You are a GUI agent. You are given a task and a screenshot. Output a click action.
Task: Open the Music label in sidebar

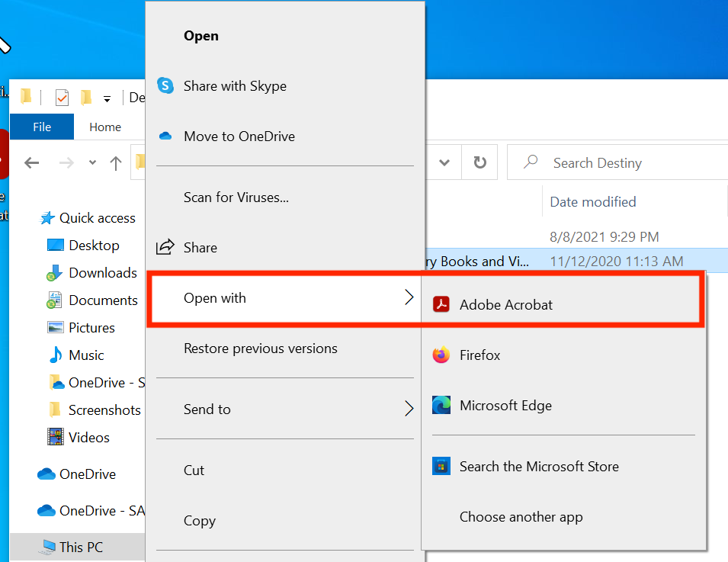pos(86,355)
